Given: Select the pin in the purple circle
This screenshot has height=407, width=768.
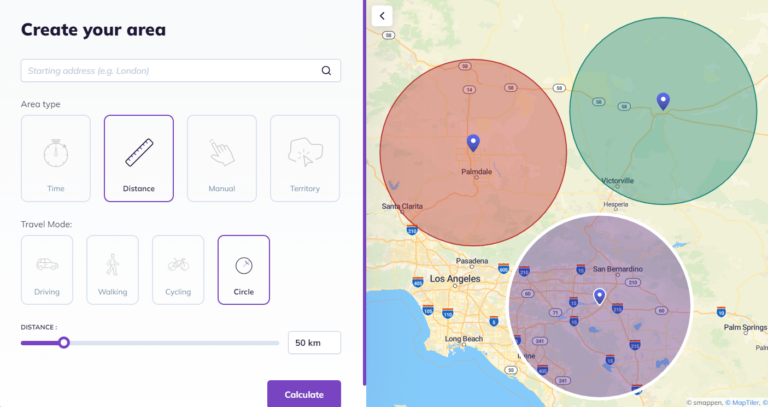Looking at the screenshot, I should pos(599,296).
